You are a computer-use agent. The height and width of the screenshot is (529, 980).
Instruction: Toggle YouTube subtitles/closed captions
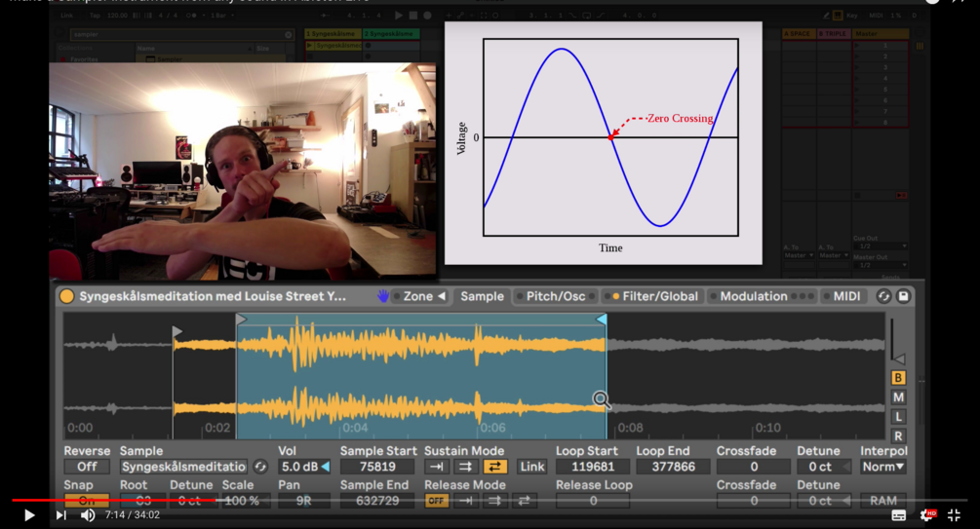click(899, 515)
